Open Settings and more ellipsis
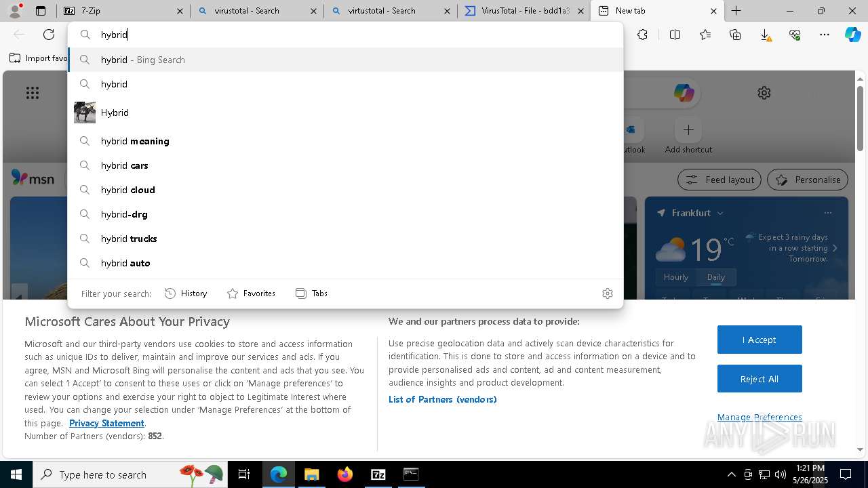The height and width of the screenshot is (488, 868). [x=825, y=35]
